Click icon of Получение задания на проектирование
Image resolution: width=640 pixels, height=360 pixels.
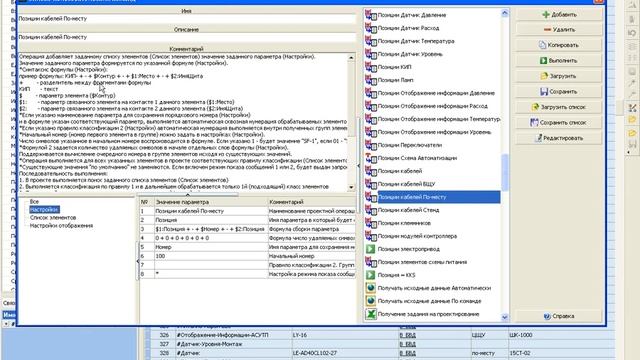click(x=371, y=314)
